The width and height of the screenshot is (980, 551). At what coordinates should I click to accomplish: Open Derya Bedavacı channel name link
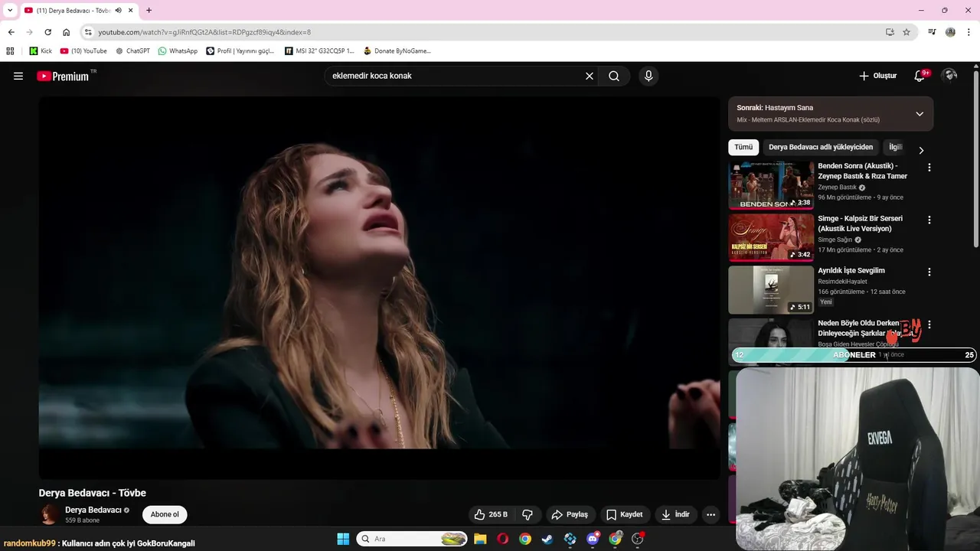click(93, 510)
